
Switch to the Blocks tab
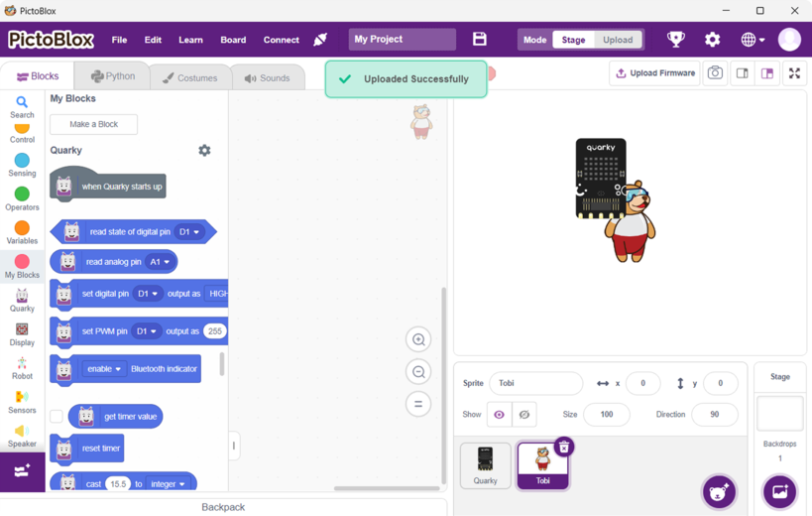[38, 76]
